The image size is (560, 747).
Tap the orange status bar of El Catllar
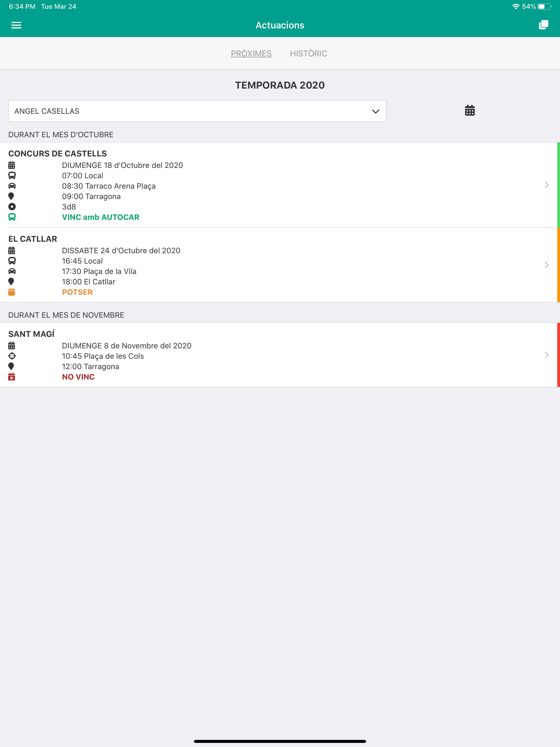coord(558,265)
